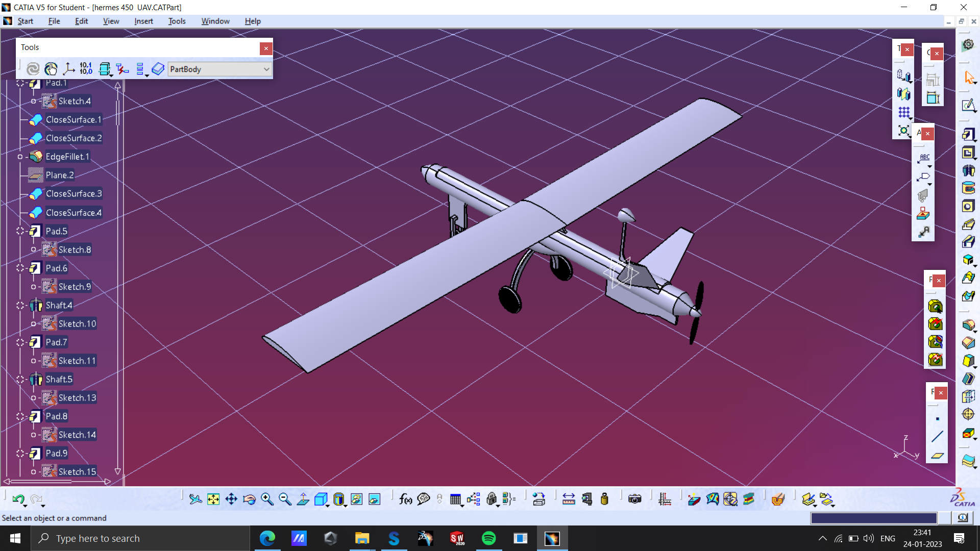Select the Pan tool

coord(231,499)
